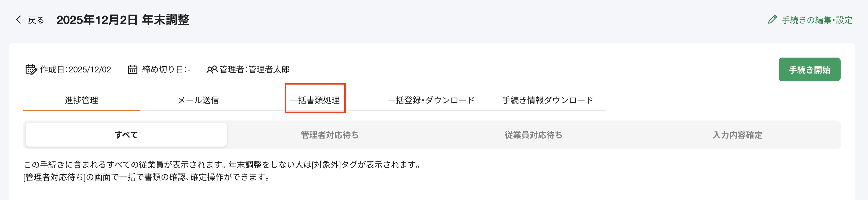Open the 一括登録・ダウンロード tab
This screenshot has height=200, width=868.
432,100
